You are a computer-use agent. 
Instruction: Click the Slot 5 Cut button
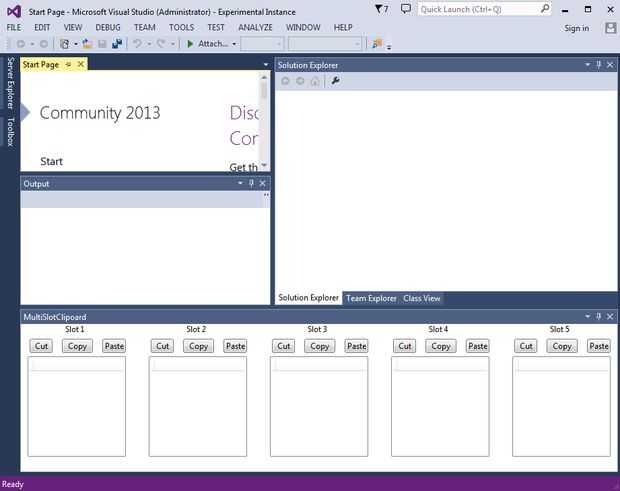(x=525, y=346)
